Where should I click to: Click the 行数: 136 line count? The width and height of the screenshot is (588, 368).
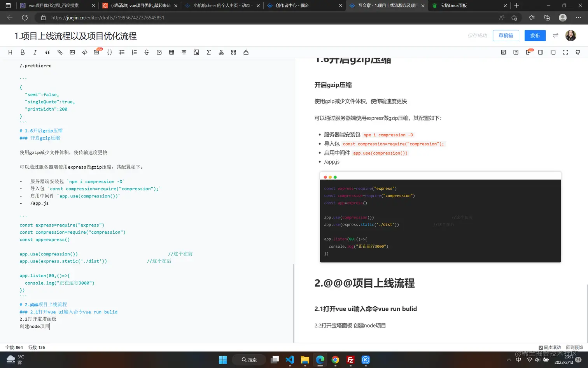click(x=37, y=347)
